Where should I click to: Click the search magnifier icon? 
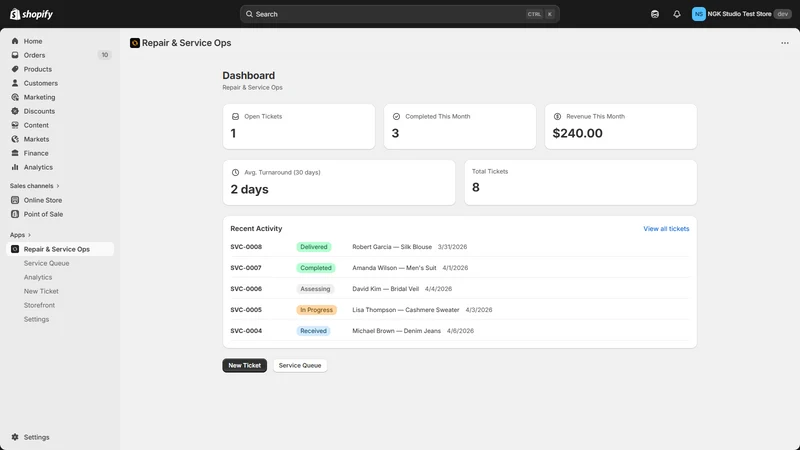249,14
